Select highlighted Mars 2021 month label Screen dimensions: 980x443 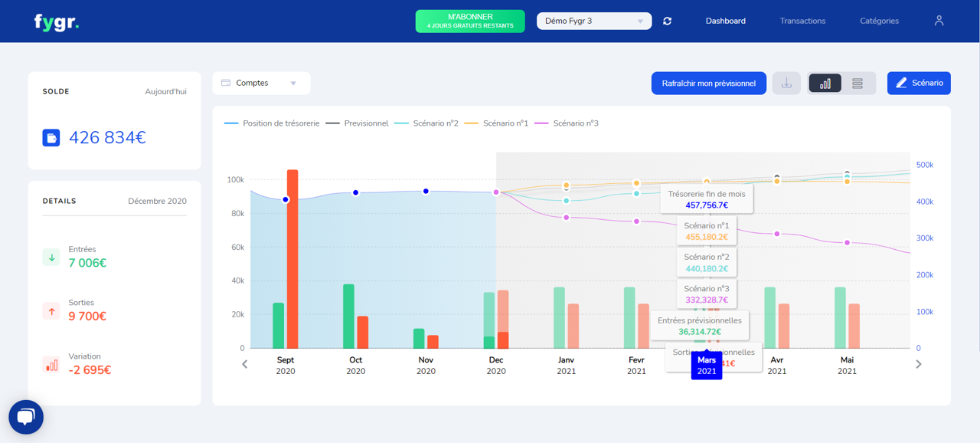[707, 366]
